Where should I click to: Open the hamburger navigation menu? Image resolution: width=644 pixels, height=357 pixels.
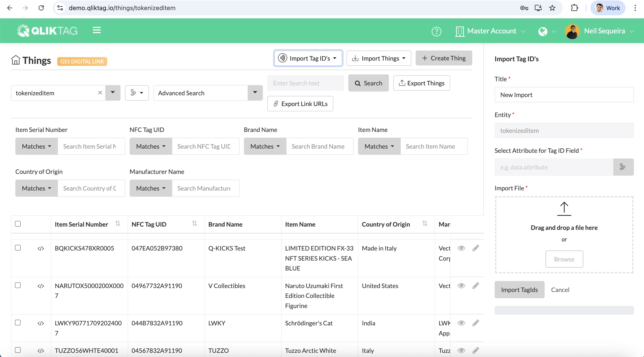click(x=97, y=31)
